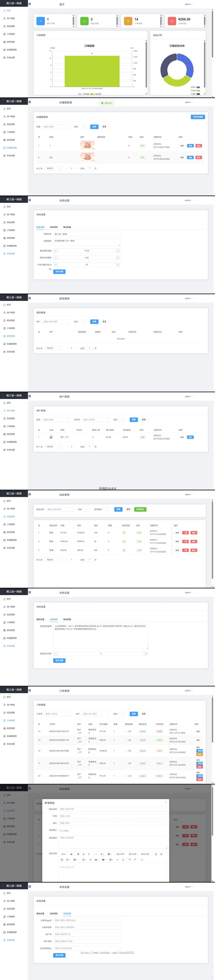Click the 添加轮播图 button

[x=198, y=117]
